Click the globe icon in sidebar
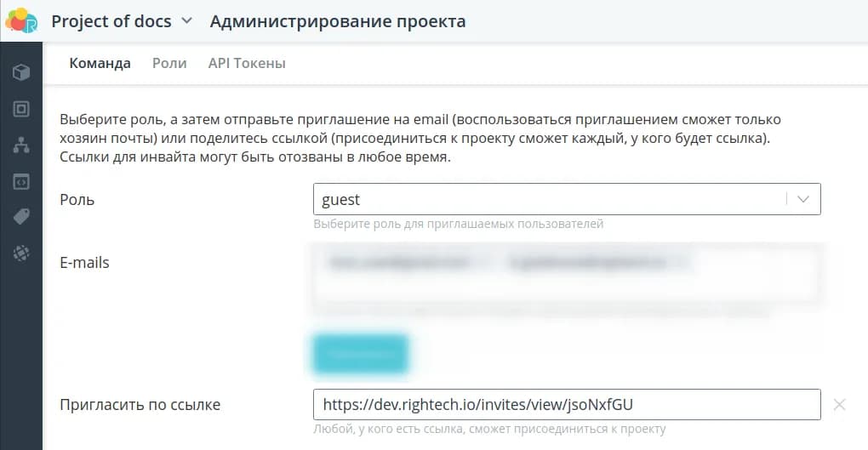The width and height of the screenshot is (868, 450). pos(21,253)
